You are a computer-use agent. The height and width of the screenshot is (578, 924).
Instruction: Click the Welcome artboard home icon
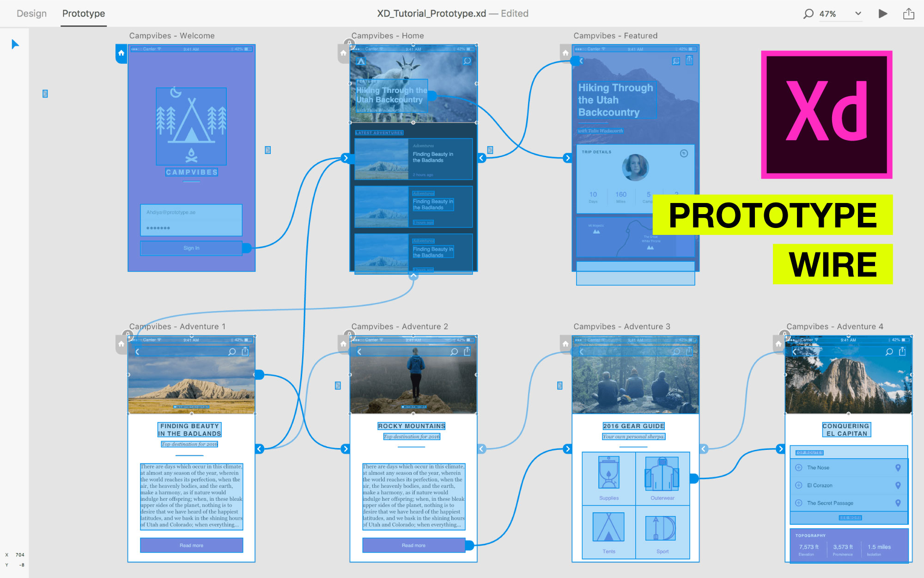click(x=121, y=53)
